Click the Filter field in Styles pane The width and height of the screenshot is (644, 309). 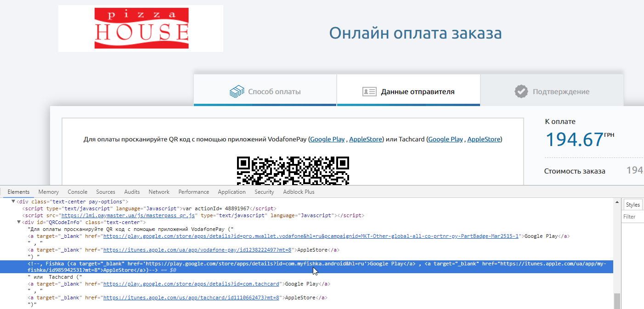[633, 217]
